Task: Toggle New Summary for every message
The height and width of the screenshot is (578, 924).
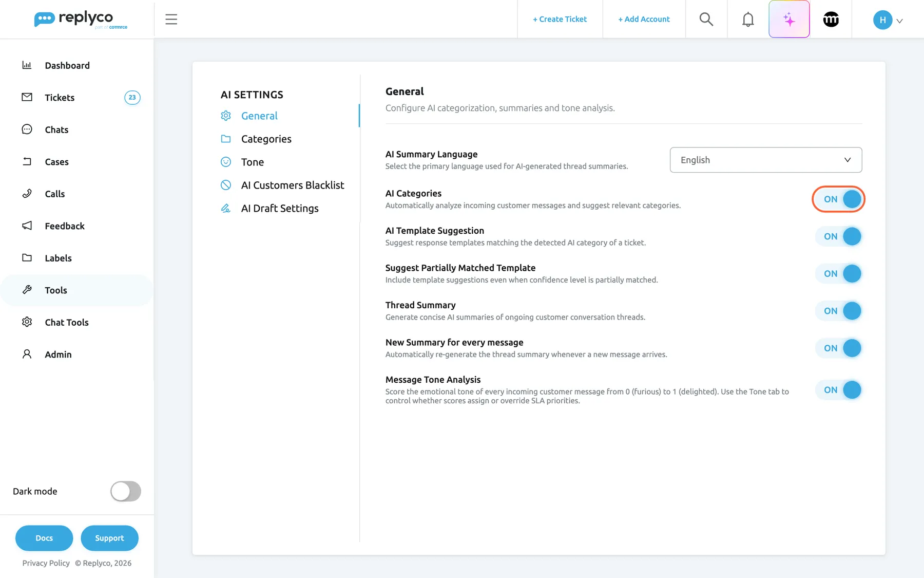Action: click(838, 348)
